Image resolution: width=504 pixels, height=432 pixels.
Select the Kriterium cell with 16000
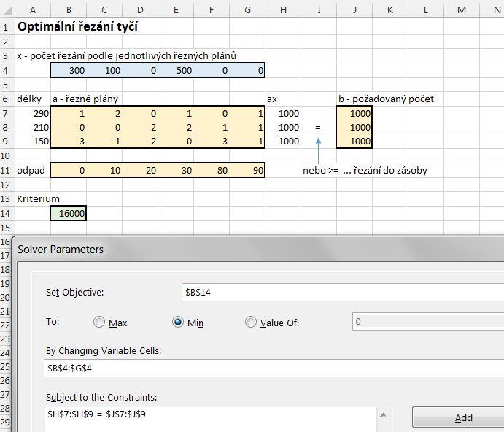[69, 213]
